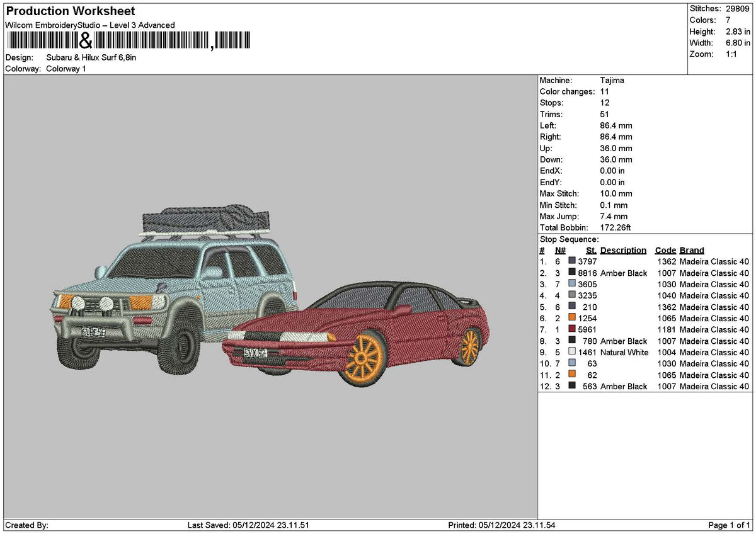Viewport: 756px width, 534px height.
Task: Click stitch count 5961 in row 7
Action: tap(587, 329)
